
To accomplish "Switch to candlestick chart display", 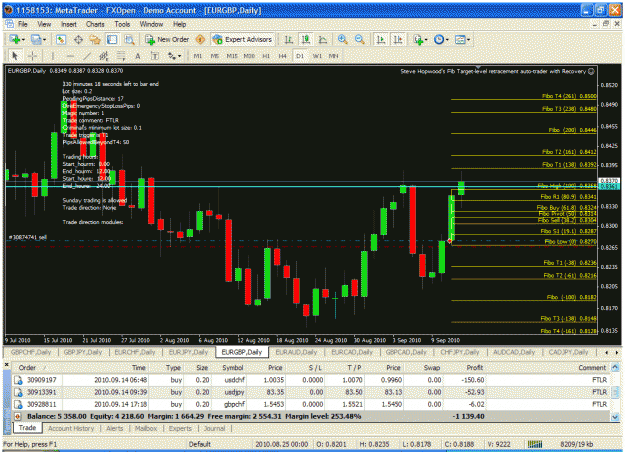I will click(x=306, y=39).
